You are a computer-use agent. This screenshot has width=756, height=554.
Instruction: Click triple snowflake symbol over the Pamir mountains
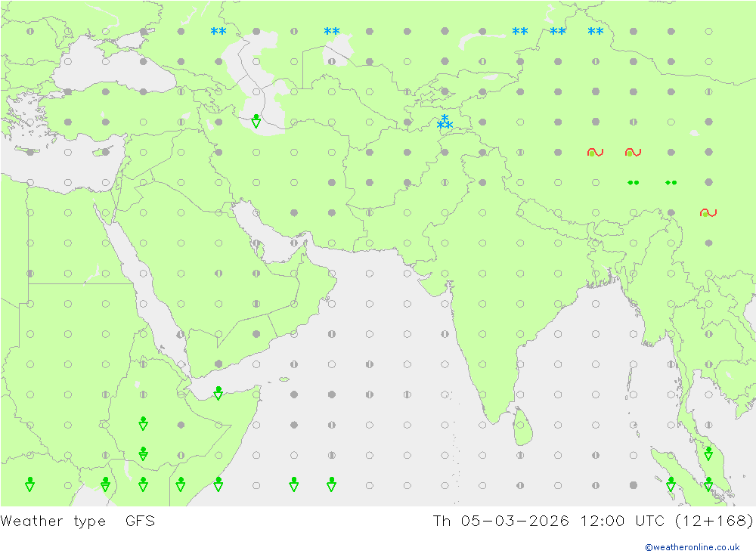pyautogui.click(x=445, y=122)
